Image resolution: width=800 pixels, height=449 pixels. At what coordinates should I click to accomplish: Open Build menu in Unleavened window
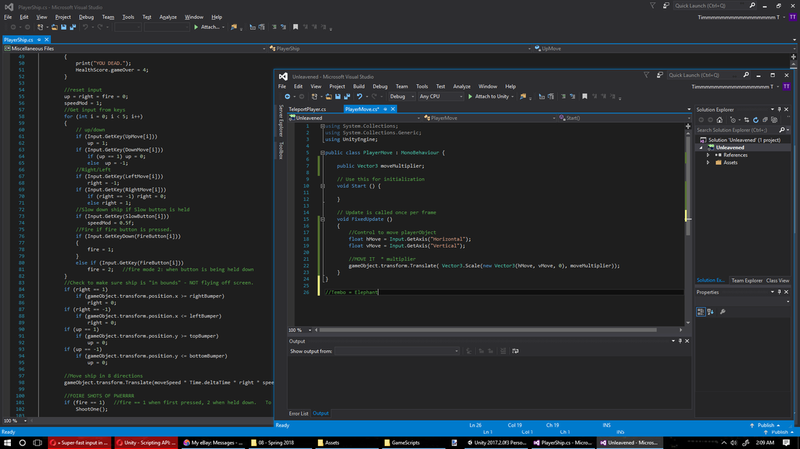click(x=359, y=86)
